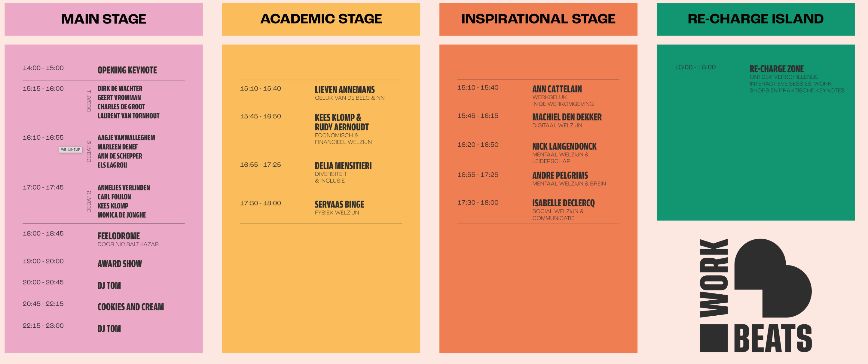Click ANN CATTELAIN session title
This screenshot has width=868, height=364.
[x=557, y=89]
